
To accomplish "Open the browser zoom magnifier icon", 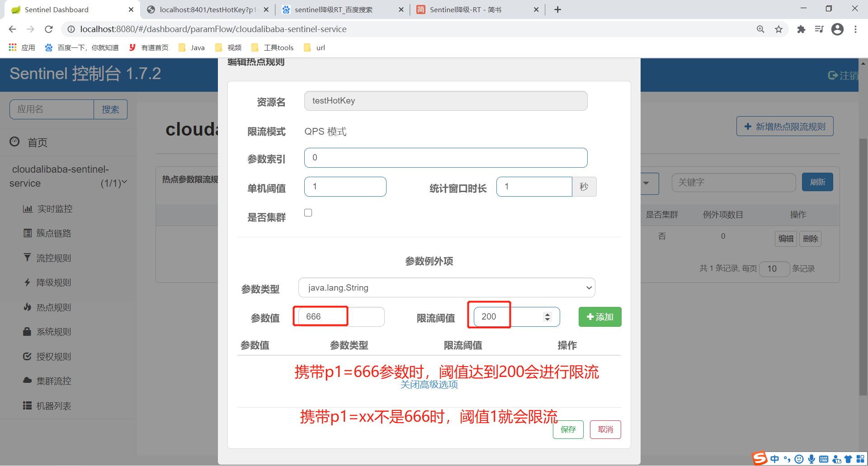I will click(x=760, y=29).
